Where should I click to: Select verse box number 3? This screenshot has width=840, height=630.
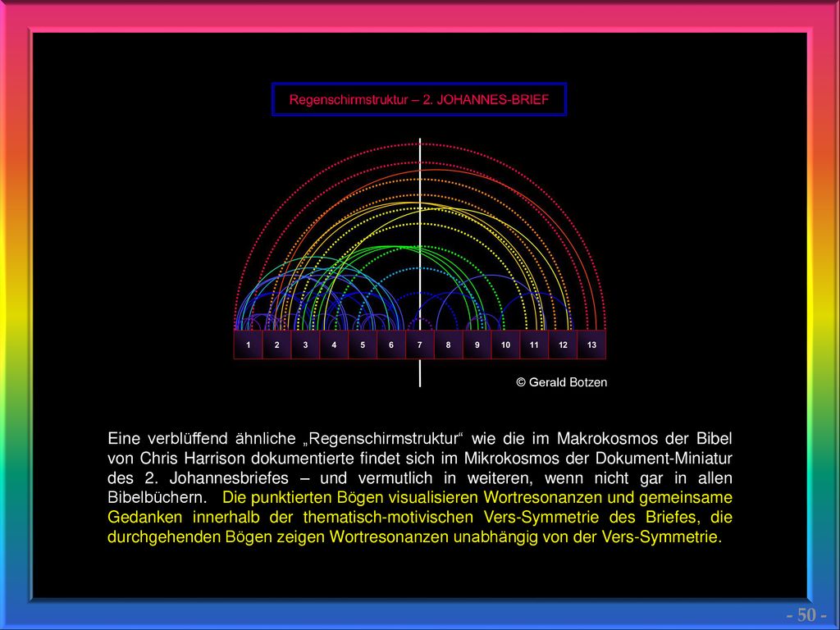click(x=305, y=345)
